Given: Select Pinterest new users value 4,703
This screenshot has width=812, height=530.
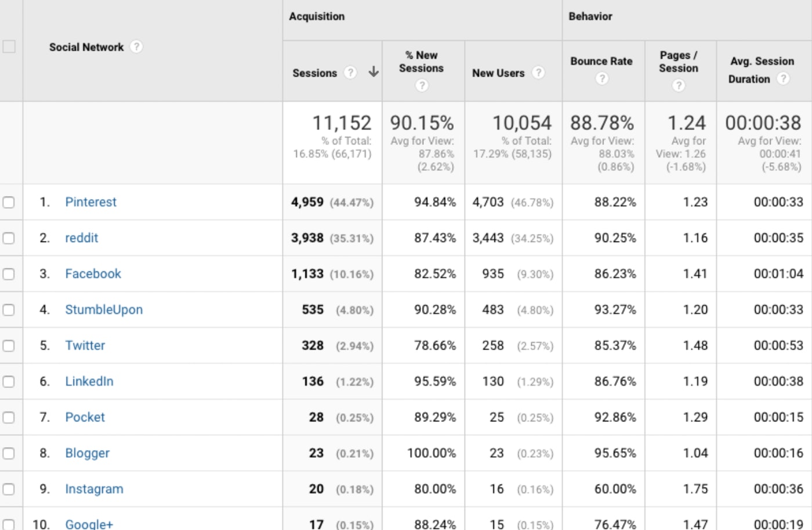Looking at the screenshot, I should (488, 202).
